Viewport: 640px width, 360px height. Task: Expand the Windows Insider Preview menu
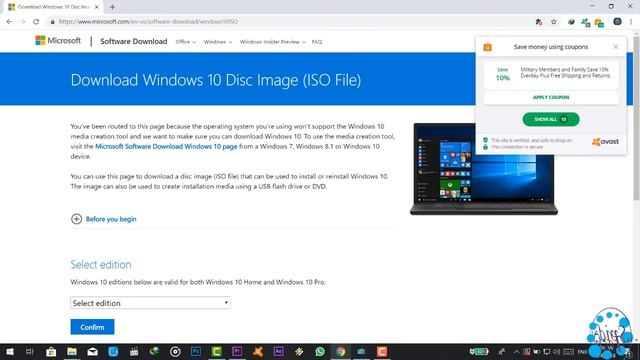coord(272,42)
